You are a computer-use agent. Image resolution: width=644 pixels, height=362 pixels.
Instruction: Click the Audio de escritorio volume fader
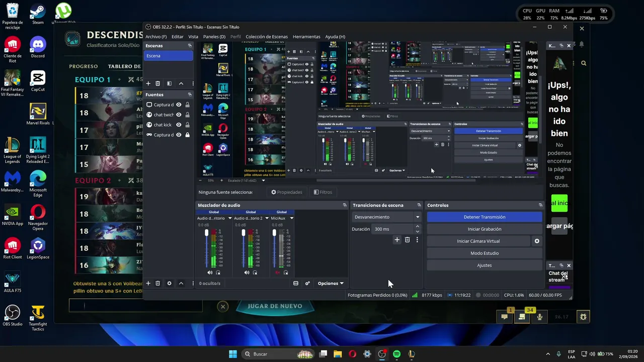[207, 233]
